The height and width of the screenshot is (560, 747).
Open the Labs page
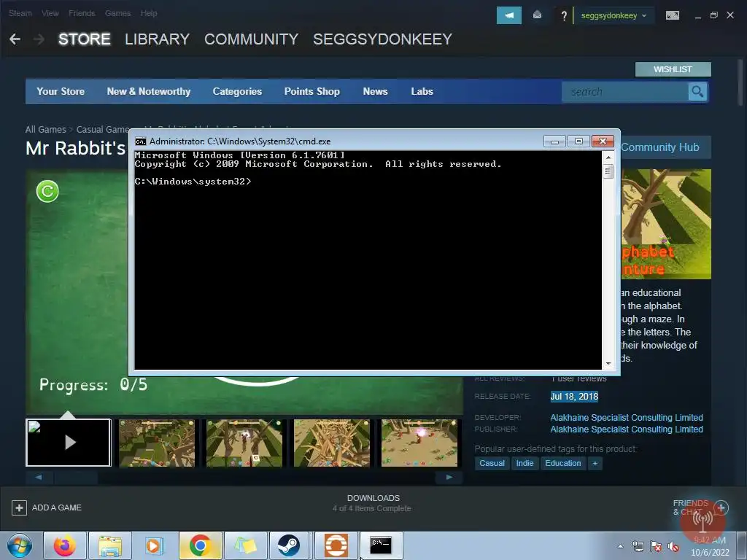click(x=422, y=91)
